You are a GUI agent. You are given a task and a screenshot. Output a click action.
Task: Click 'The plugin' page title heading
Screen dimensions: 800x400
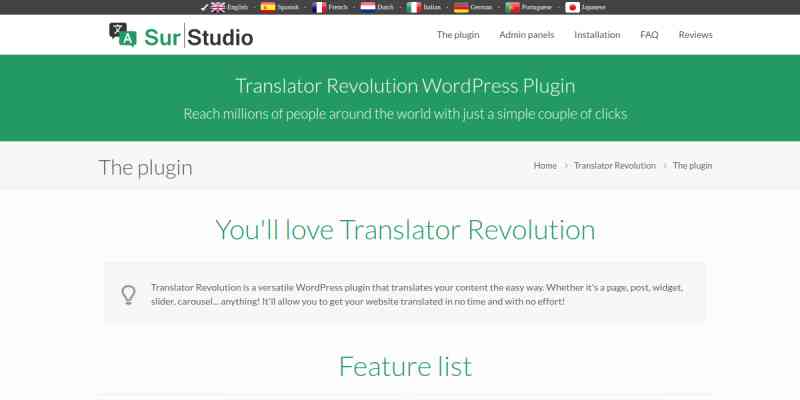[145, 167]
